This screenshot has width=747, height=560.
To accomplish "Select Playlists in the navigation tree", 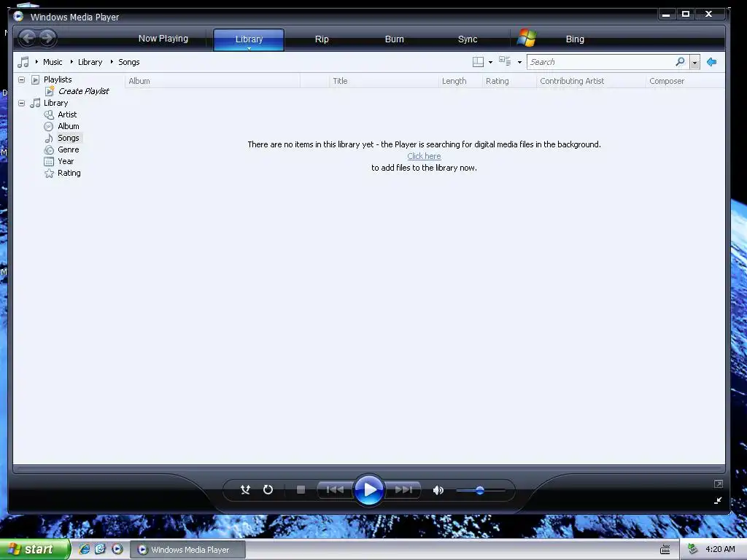I will (58, 79).
